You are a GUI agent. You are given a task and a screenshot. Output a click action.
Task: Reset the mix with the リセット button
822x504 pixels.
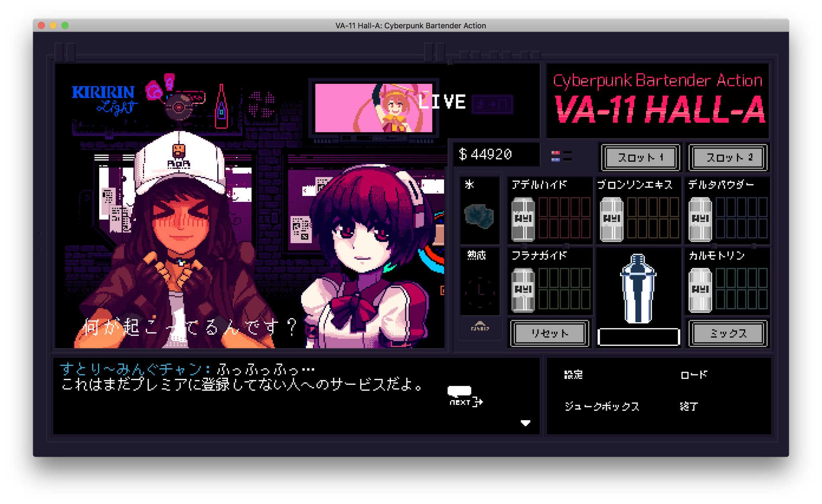[x=549, y=333]
